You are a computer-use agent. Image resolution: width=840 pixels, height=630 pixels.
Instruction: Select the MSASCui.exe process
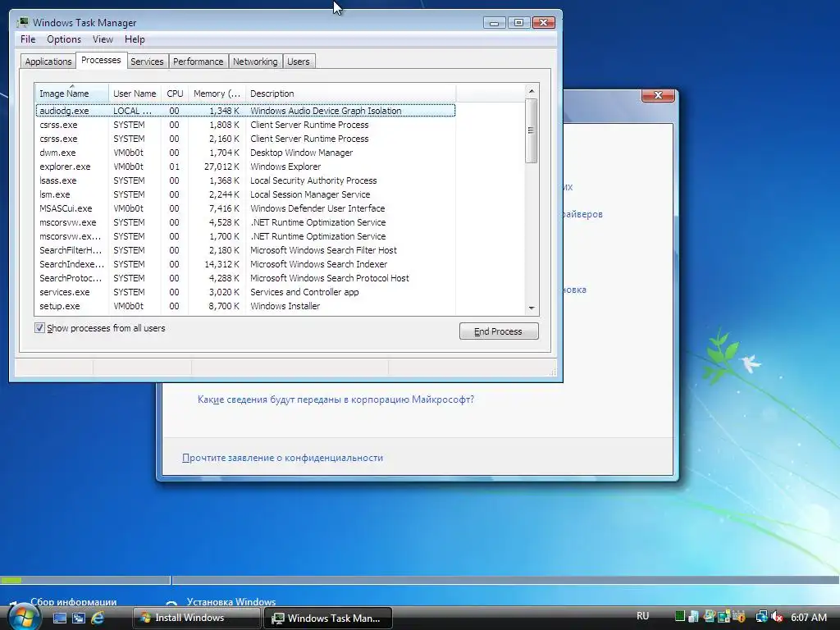click(245, 208)
